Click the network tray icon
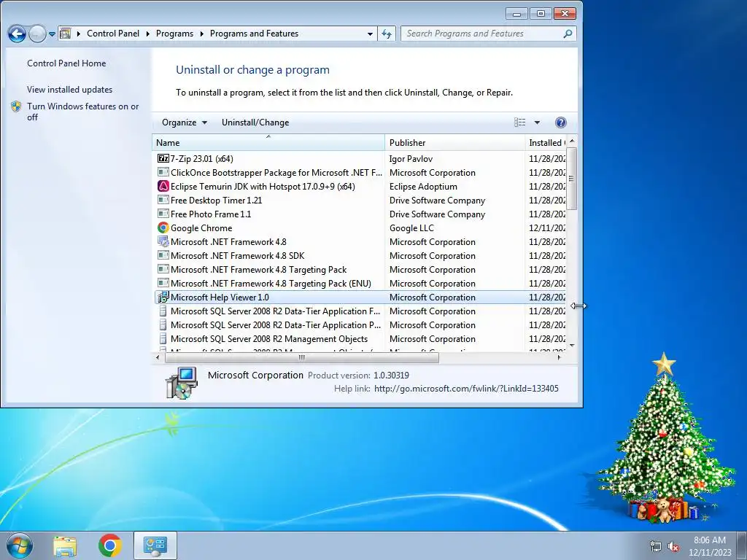The width and height of the screenshot is (747, 560). pyautogui.click(x=656, y=547)
